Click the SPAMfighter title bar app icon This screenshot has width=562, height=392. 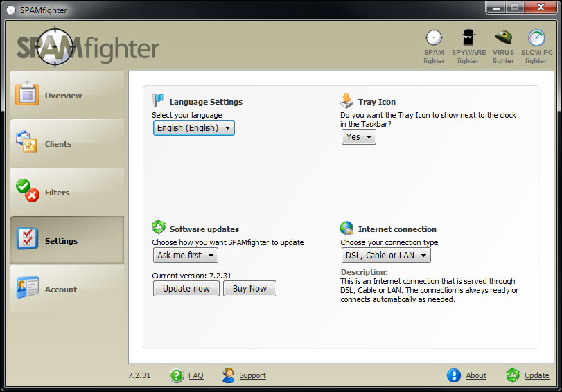(x=11, y=10)
